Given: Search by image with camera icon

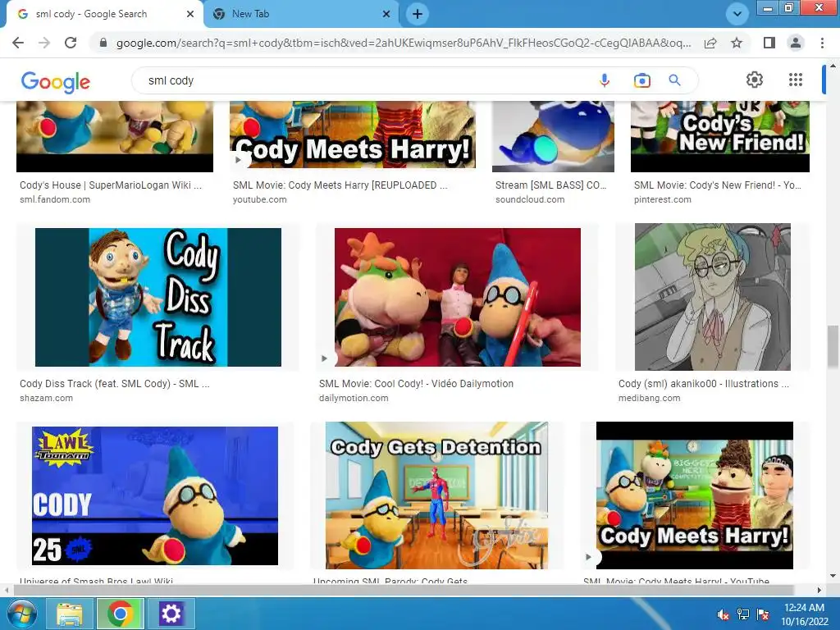Looking at the screenshot, I should pyautogui.click(x=641, y=80).
